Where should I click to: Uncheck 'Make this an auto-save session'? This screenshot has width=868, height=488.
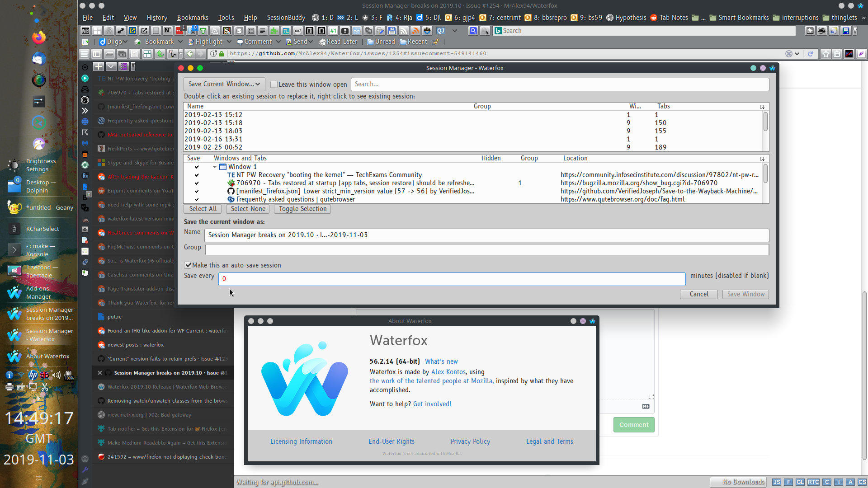point(188,265)
